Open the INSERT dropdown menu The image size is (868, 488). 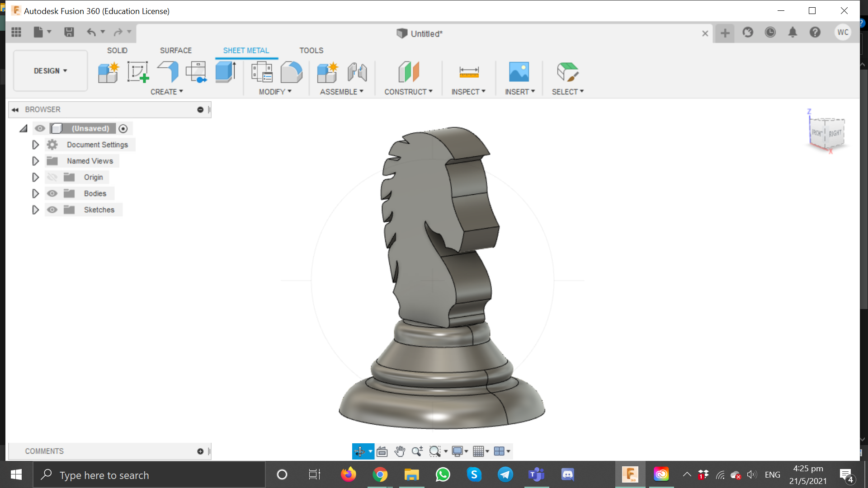pyautogui.click(x=520, y=92)
